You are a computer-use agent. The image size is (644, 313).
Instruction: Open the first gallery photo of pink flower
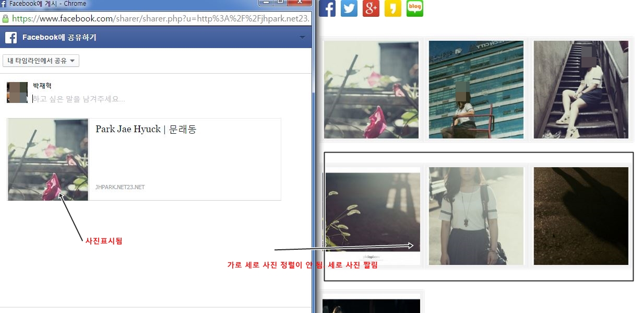click(x=371, y=89)
